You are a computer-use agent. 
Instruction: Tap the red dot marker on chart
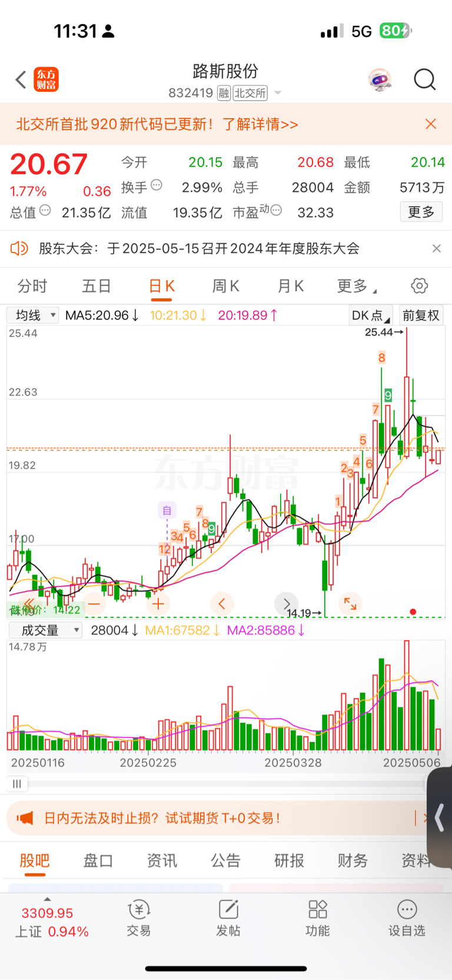click(x=413, y=612)
